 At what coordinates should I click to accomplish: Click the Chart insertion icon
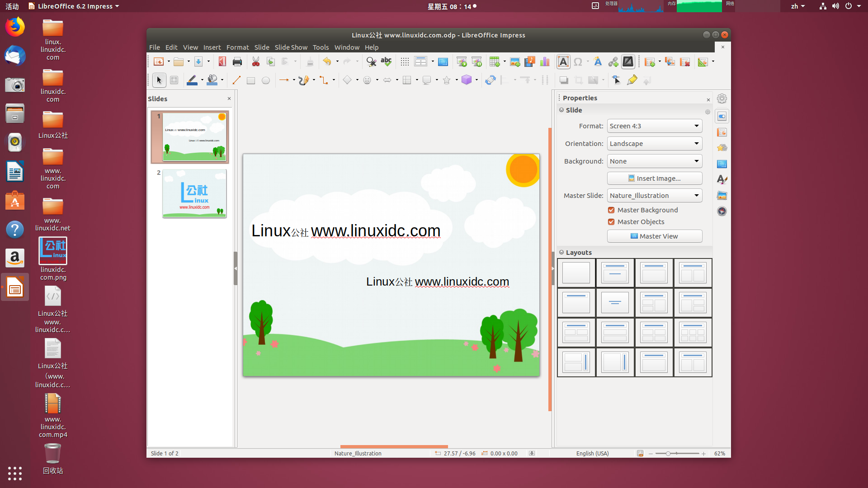pyautogui.click(x=544, y=62)
